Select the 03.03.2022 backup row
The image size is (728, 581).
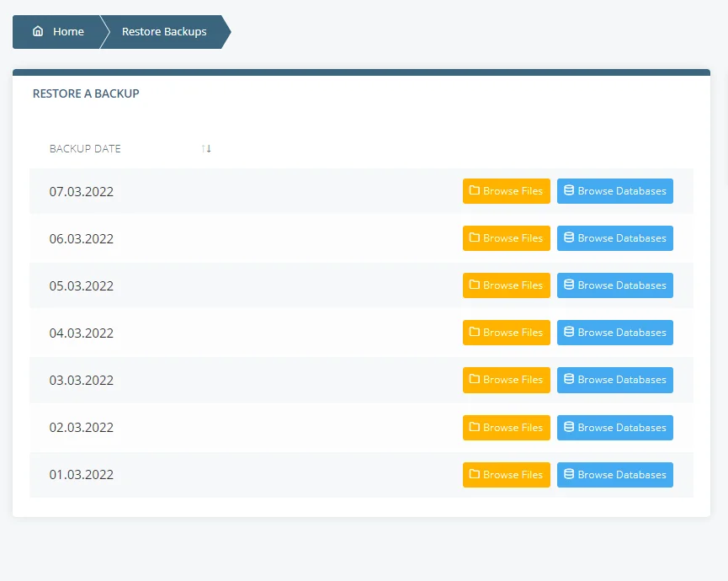tap(82, 380)
